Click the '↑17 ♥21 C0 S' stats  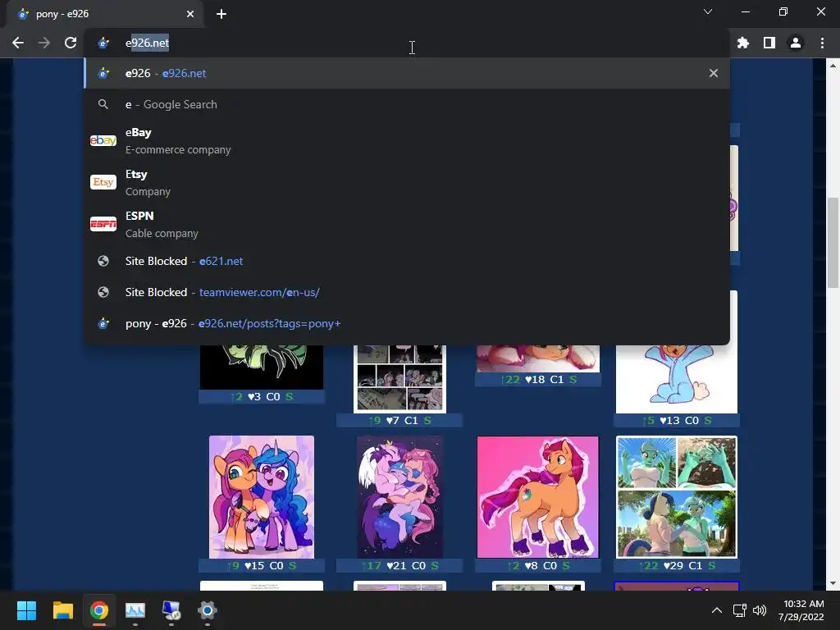[x=399, y=566]
